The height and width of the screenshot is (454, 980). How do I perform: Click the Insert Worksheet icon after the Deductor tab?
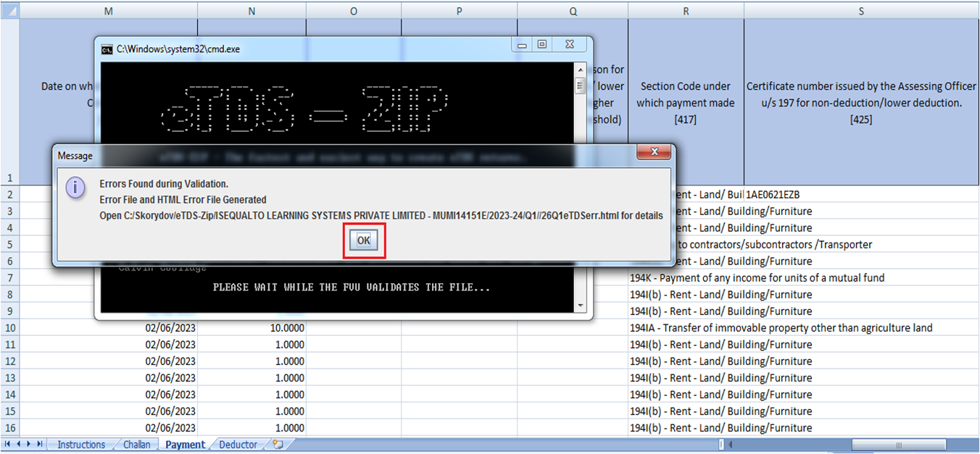[x=277, y=445]
